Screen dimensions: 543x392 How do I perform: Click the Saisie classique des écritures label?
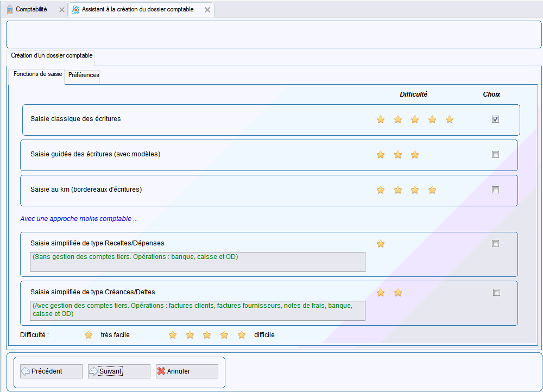click(75, 119)
